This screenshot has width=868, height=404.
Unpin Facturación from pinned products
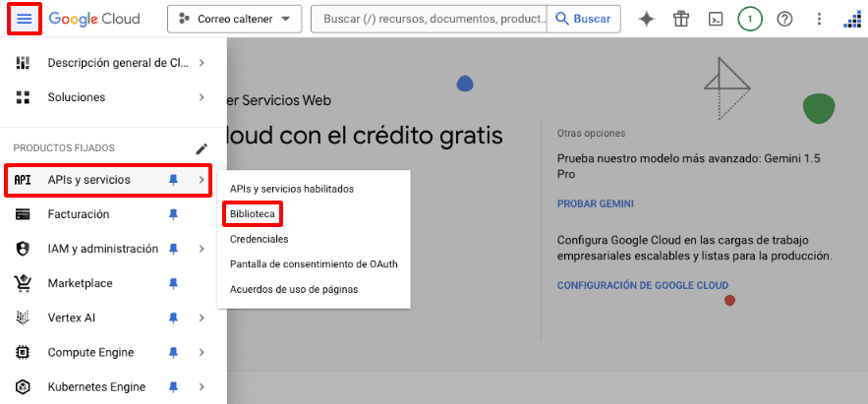coord(173,214)
